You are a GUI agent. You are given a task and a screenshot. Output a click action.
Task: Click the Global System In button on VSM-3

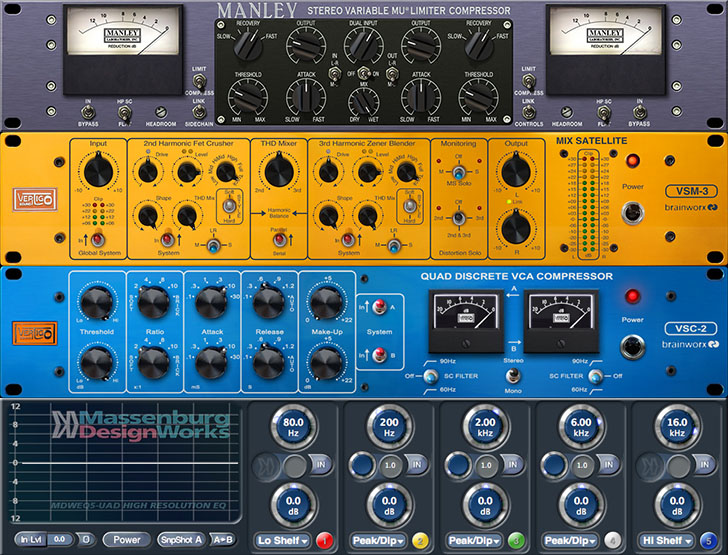click(x=97, y=239)
